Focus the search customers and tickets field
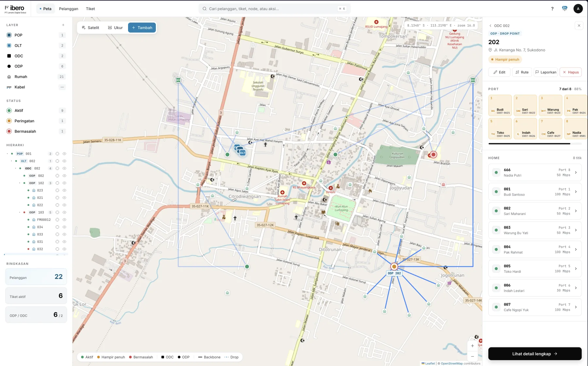 pyautogui.click(x=274, y=9)
